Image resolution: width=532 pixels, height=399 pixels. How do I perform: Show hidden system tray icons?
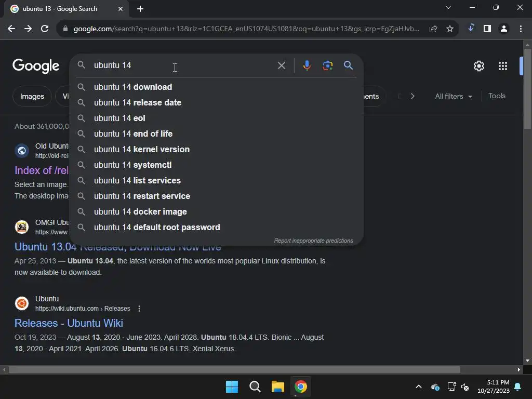coord(419,387)
